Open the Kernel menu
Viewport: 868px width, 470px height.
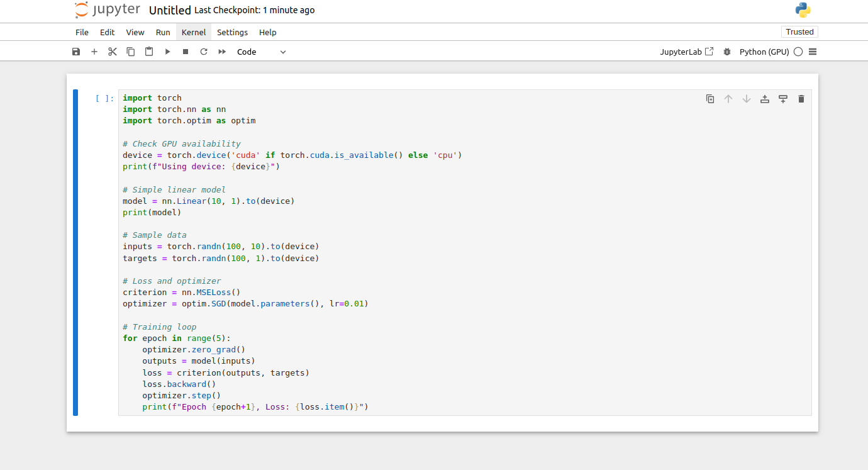tap(194, 32)
